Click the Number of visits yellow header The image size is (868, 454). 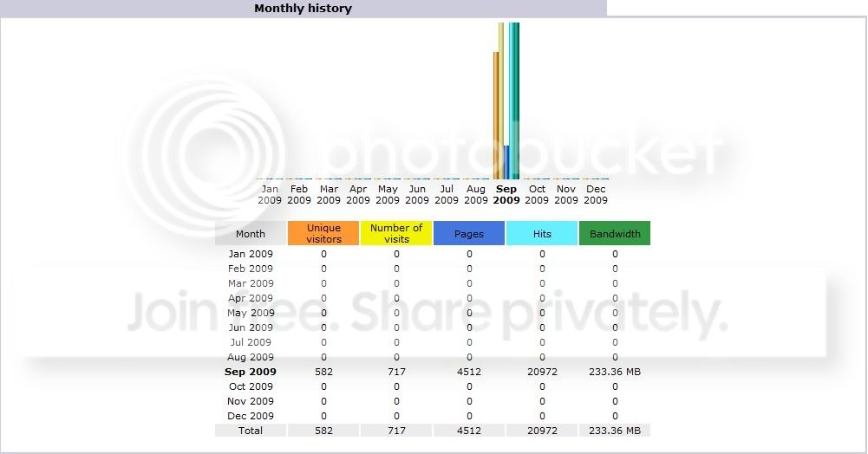(x=396, y=233)
